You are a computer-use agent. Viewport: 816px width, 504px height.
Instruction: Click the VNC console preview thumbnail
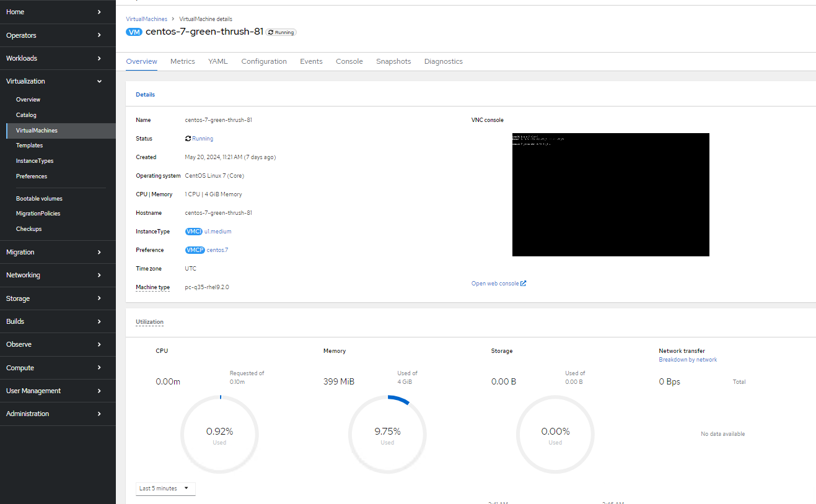[x=610, y=194]
